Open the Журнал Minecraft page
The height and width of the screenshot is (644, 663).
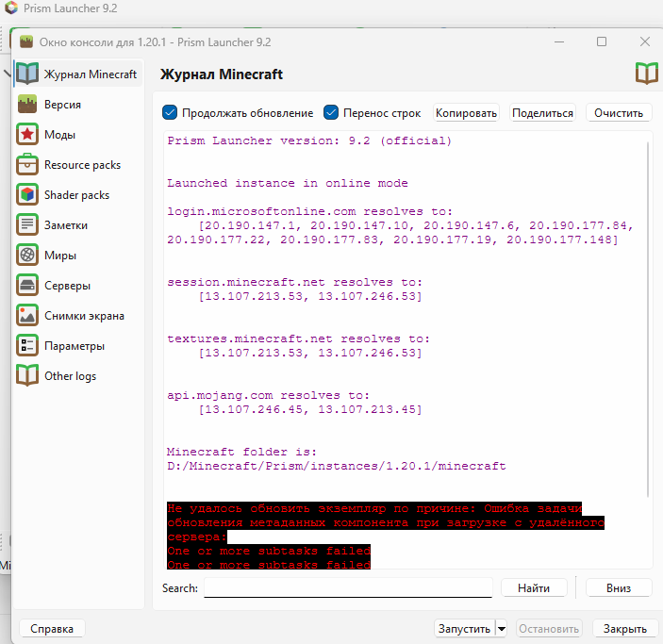coord(78,74)
